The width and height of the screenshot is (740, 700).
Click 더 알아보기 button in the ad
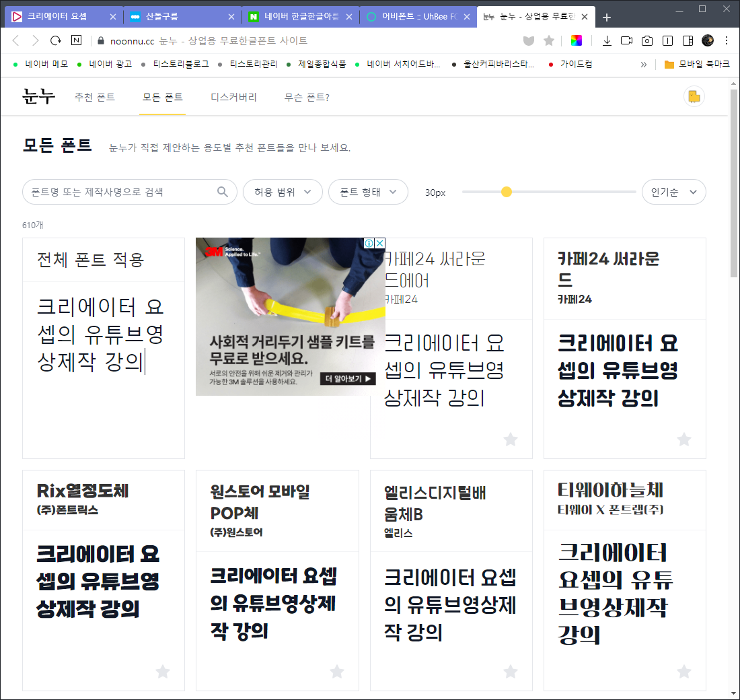tap(348, 378)
